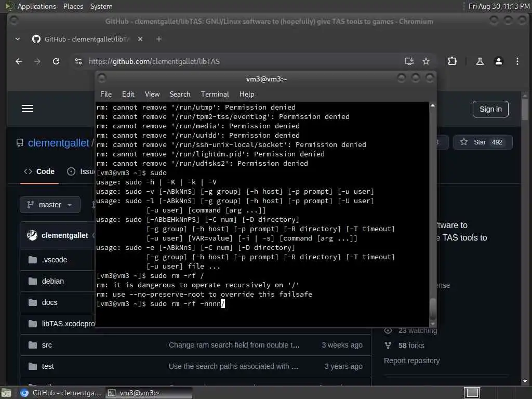Open a new Chromium tab
Viewport: 532px width, 399px height.
click(159, 39)
